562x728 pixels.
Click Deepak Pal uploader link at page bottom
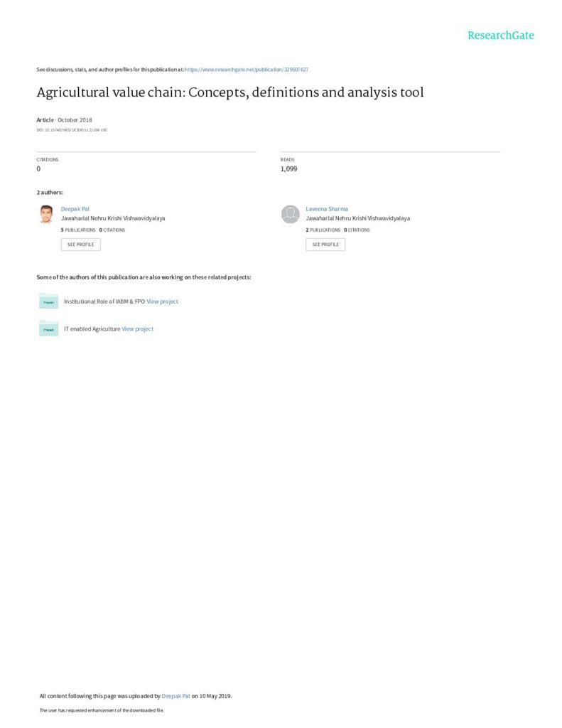click(x=175, y=696)
